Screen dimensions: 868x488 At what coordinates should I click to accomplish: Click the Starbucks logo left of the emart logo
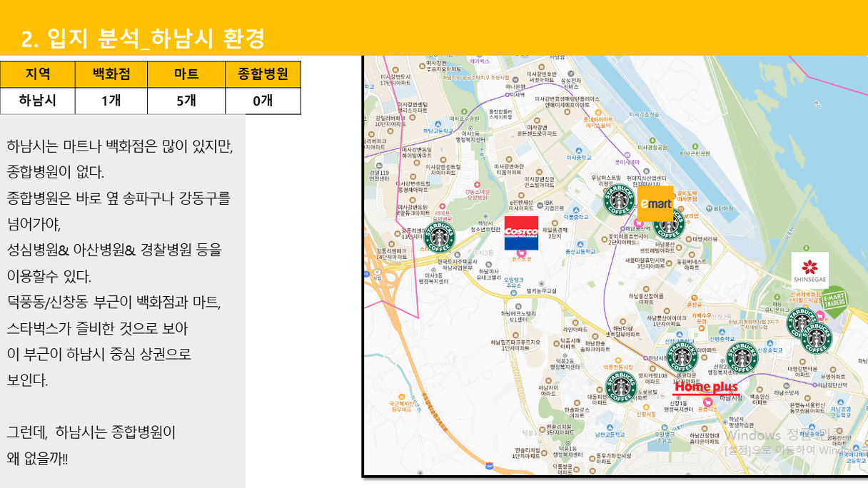pos(619,199)
